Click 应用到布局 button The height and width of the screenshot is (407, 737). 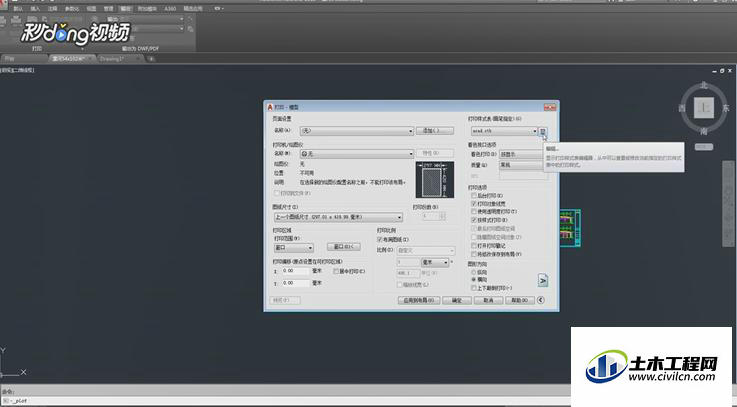pyautogui.click(x=419, y=300)
